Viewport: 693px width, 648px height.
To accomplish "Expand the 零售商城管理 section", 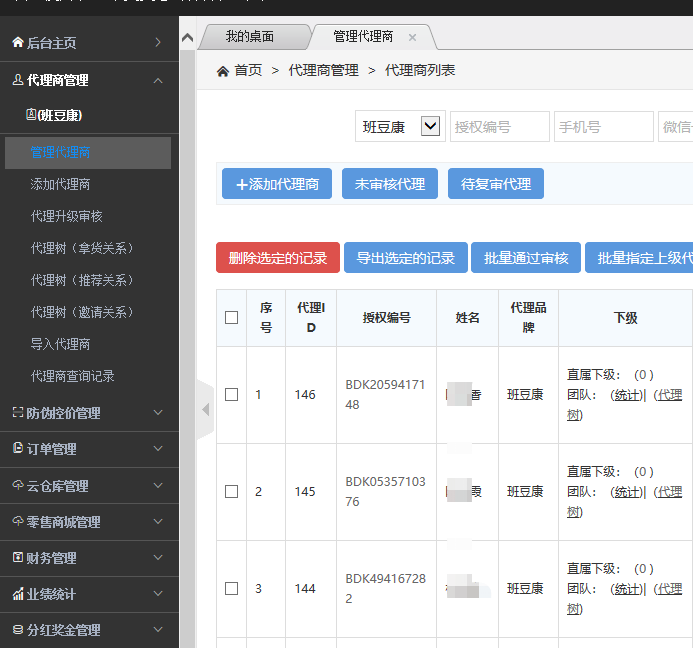I will point(158,522).
